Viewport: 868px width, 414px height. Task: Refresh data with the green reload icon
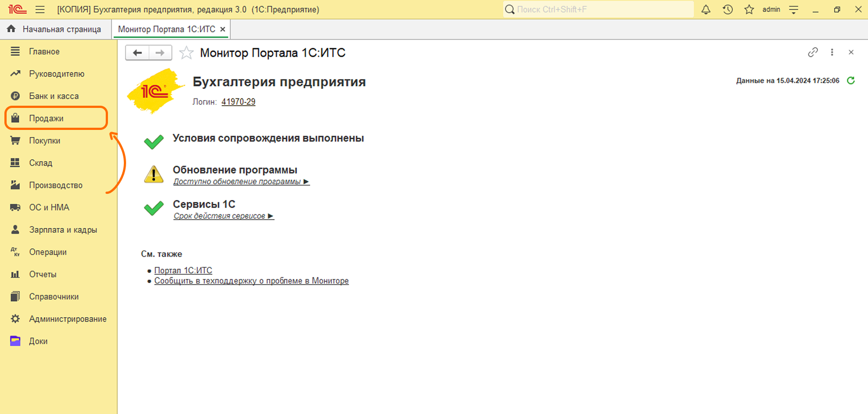851,80
